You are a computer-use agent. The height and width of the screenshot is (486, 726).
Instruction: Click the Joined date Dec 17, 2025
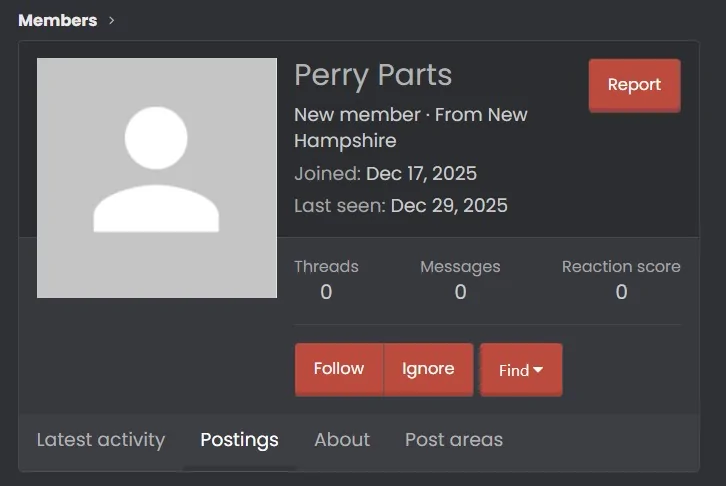click(421, 173)
